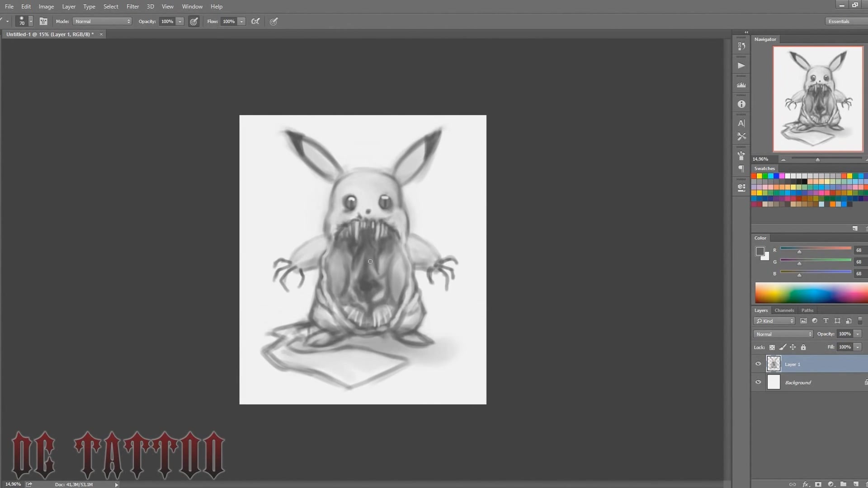
Task: Open the layer blend mode Normal dropdown
Action: point(783,334)
